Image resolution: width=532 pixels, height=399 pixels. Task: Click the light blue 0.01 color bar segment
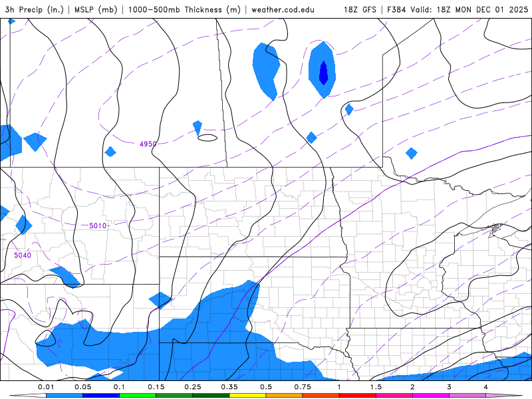[65, 396]
